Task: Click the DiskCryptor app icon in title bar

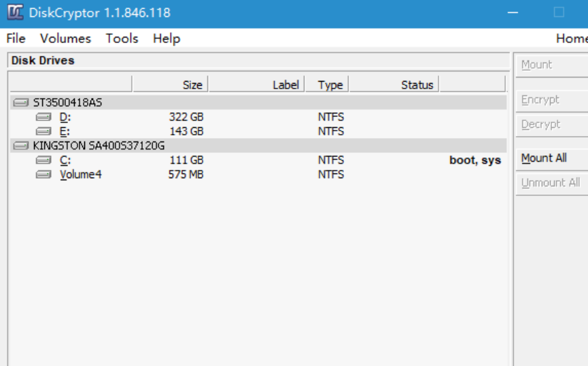Action: click(x=15, y=13)
